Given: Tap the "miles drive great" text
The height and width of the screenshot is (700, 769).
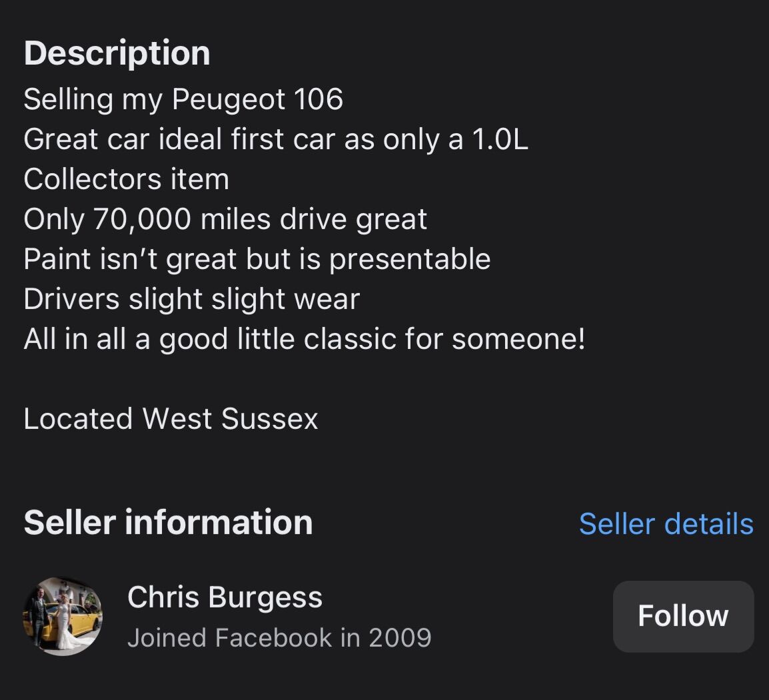Looking at the screenshot, I should (x=313, y=220).
